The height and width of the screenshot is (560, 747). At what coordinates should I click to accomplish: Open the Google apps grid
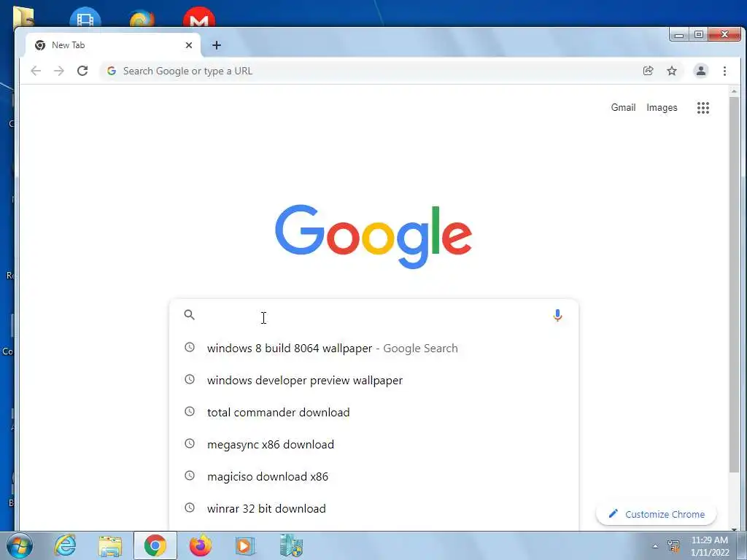coord(703,108)
